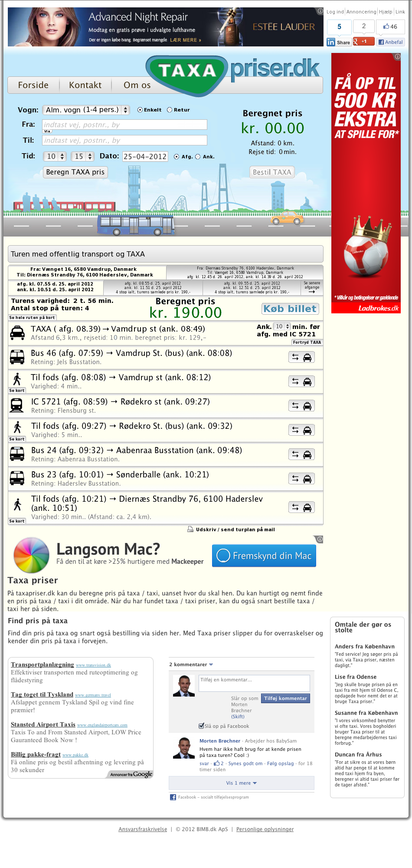Open the Vogn vehicle type dropdown
412x868 pixels.
coord(88,110)
